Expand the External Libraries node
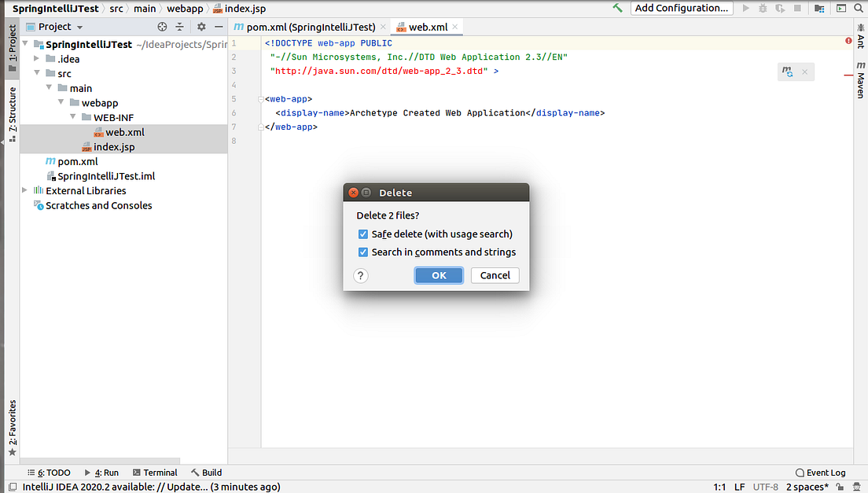The height and width of the screenshot is (493, 868). [x=24, y=190]
